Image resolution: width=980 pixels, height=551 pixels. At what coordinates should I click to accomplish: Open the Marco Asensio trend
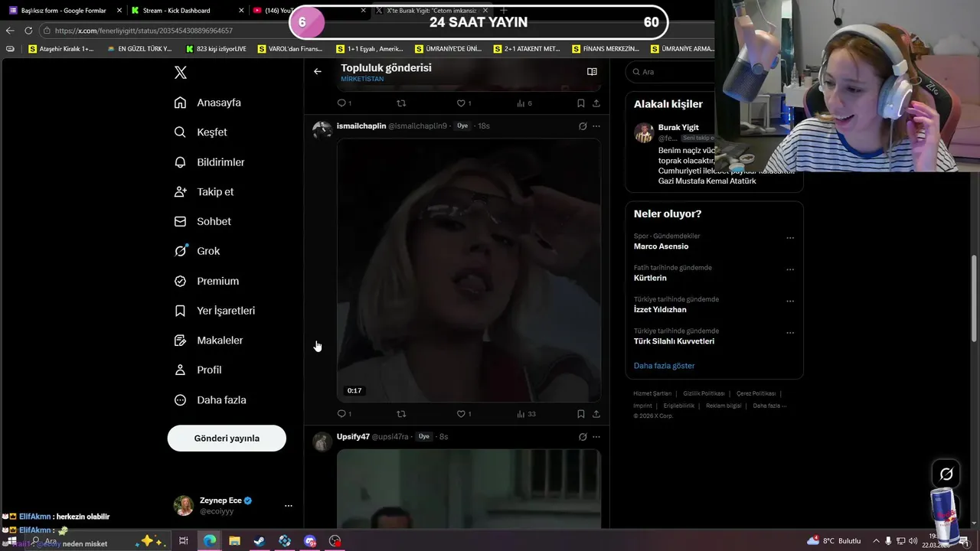(661, 246)
